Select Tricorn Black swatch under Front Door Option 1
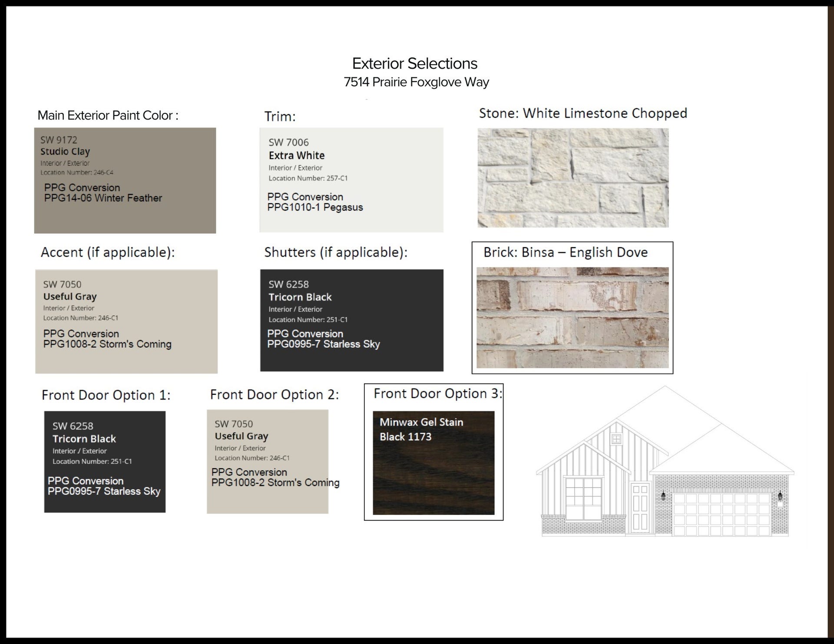 coord(105,462)
